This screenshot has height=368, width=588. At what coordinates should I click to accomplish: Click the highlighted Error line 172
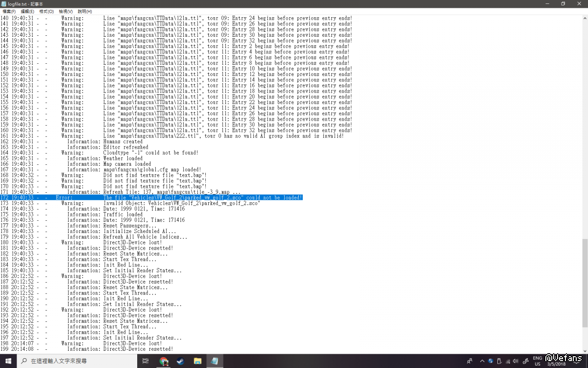(151, 197)
